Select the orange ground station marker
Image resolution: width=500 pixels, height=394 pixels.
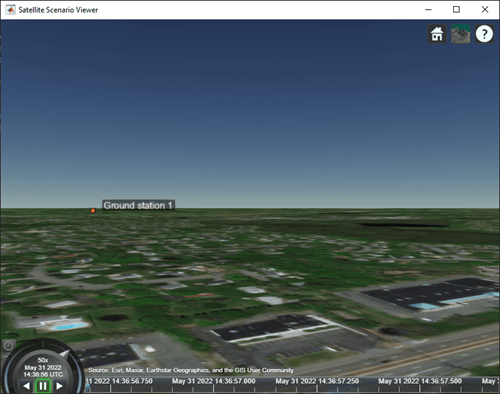[x=93, y=211]
